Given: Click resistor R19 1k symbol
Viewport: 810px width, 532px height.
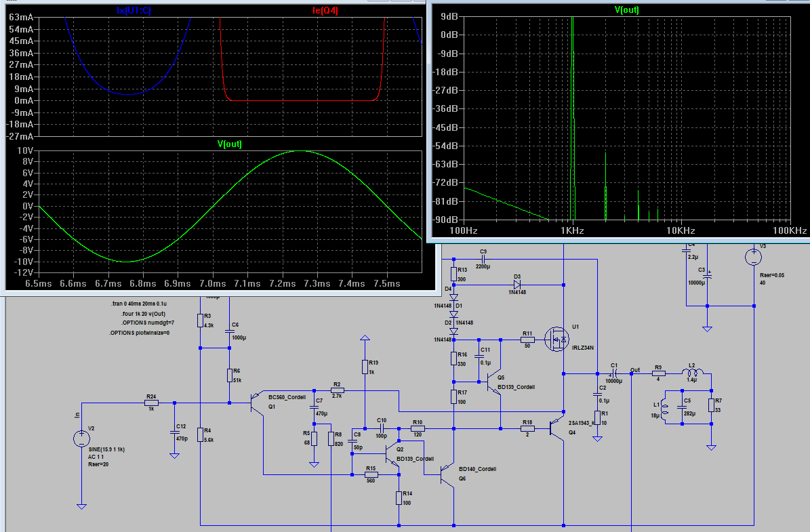Looking at the screenshot, I should pos(365,367).
